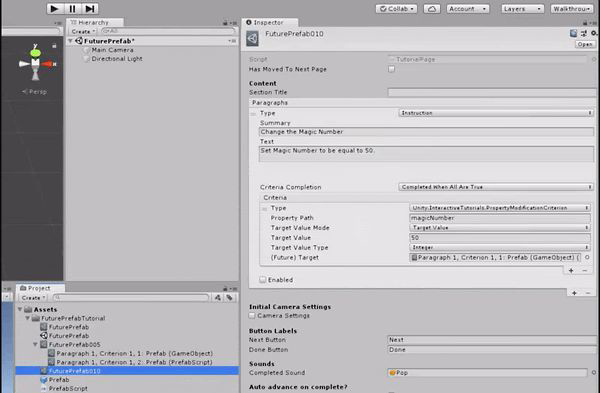
Task: Click the Pause button in the toolbar
Action: (x=72, y=8)
